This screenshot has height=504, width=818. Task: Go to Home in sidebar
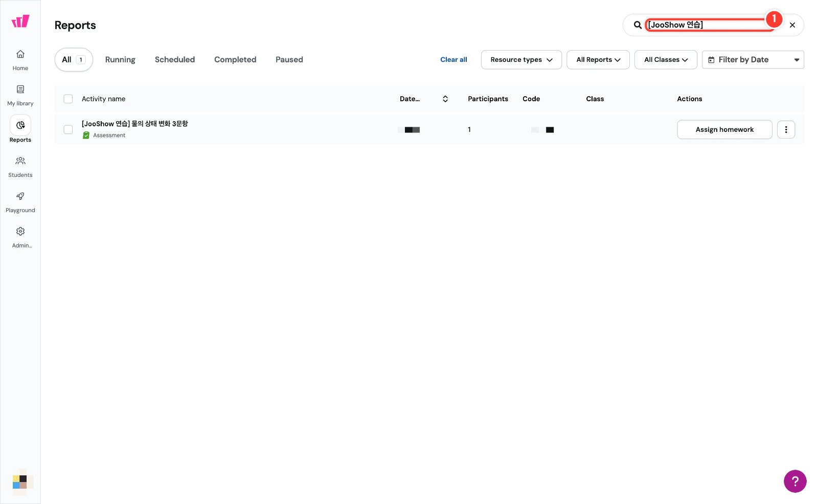[x=20, y=60]
